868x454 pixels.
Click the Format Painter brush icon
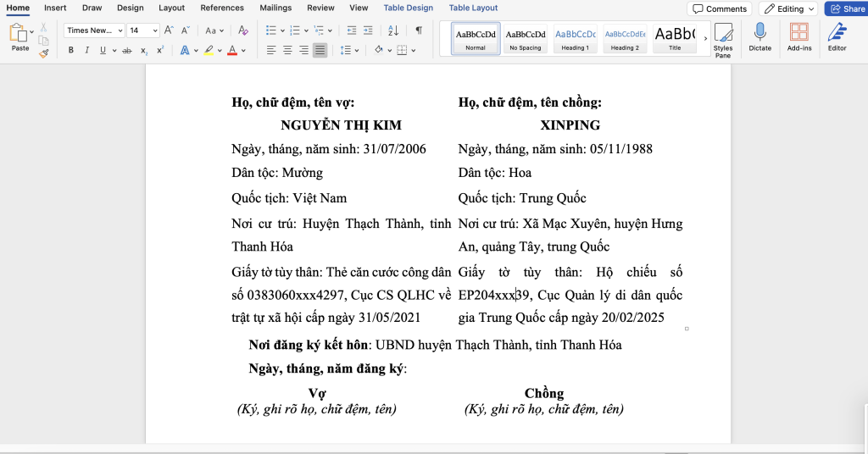tap(44, 53)
